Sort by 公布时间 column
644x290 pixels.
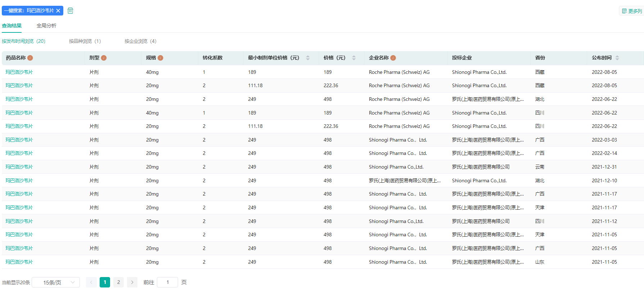pos(617,58)
